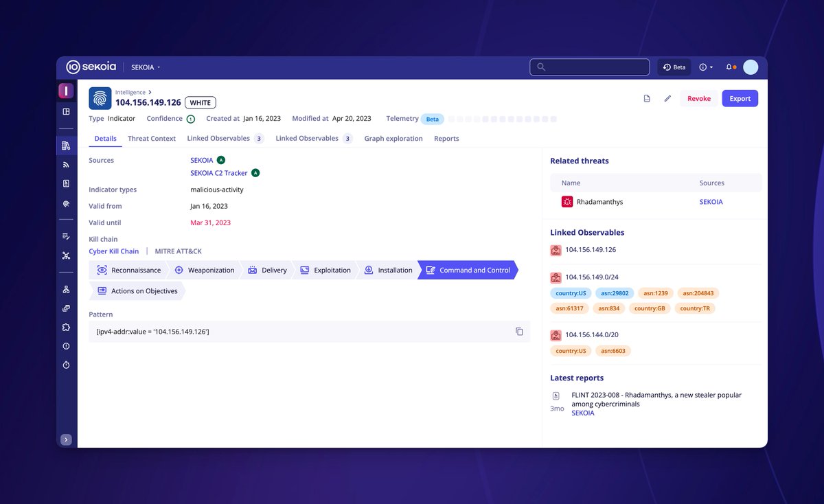Open the radar icon in sidebar
824x504 pixels.
[x=66, y=203]
